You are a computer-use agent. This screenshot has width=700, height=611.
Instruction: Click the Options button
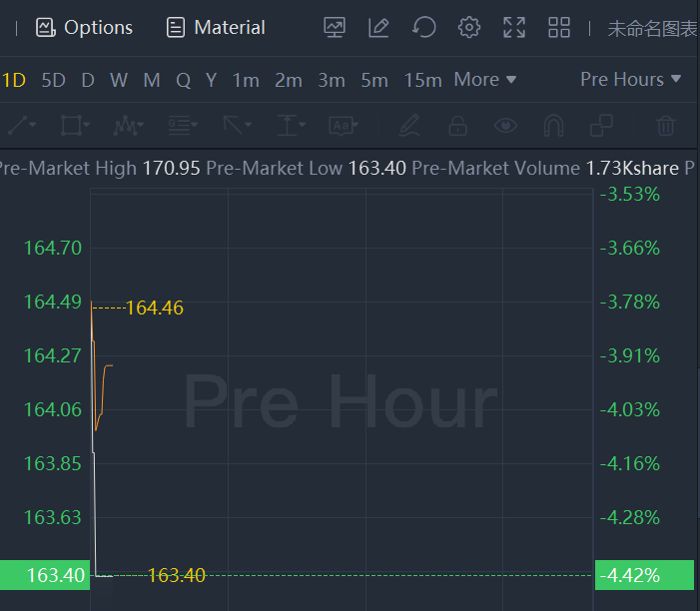[85, 28]
